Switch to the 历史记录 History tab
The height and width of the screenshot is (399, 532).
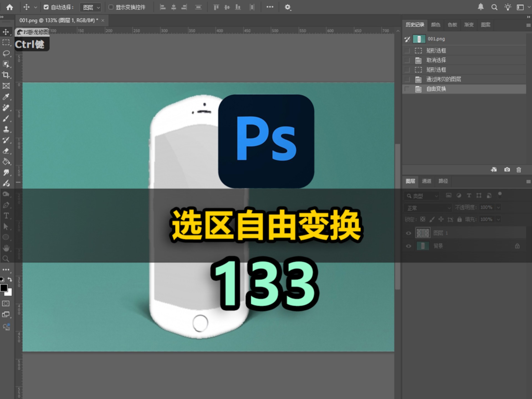[x=415, y=25]
